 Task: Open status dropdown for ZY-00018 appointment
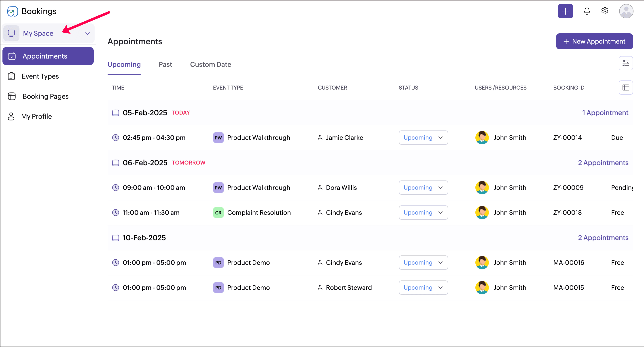[x=423, y=212]
